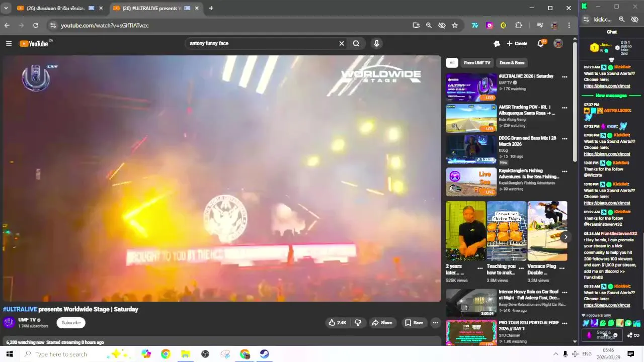Open the Kick window zoom magnifier

click(622, 19)
